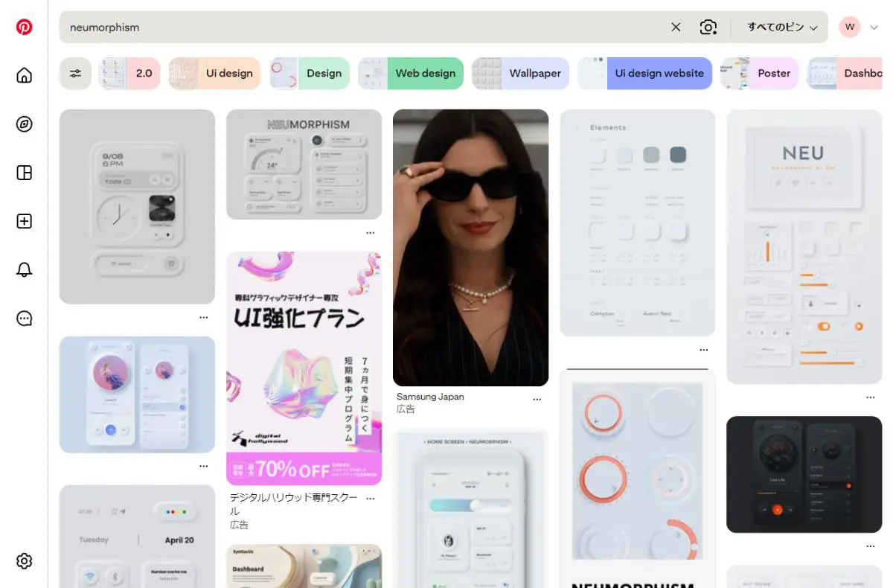Open the search filters slider button
The height and width of the screenshot is (588, 893).
click(75, 73)
